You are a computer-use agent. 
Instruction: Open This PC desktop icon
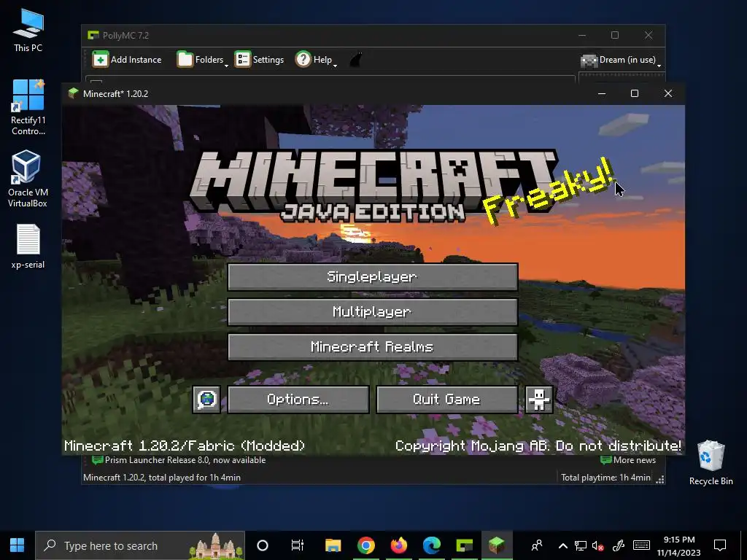tap(28, 31)
